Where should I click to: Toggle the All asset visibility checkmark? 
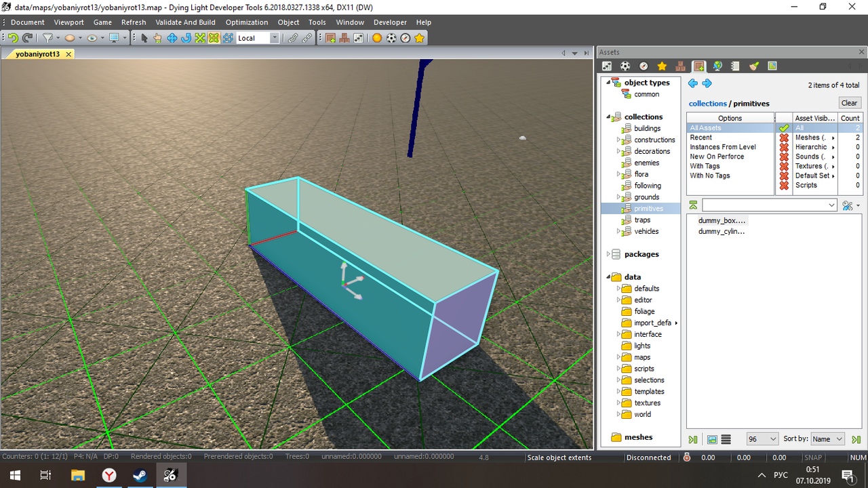pyautogui.click(x=784, y=128)
